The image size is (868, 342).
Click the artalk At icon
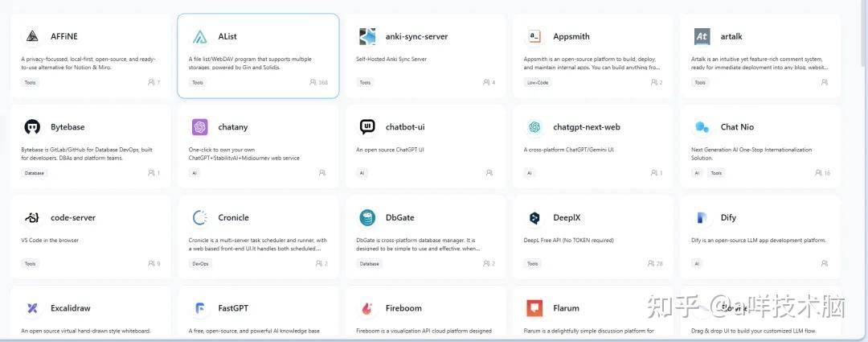click(x=702, y=36)
